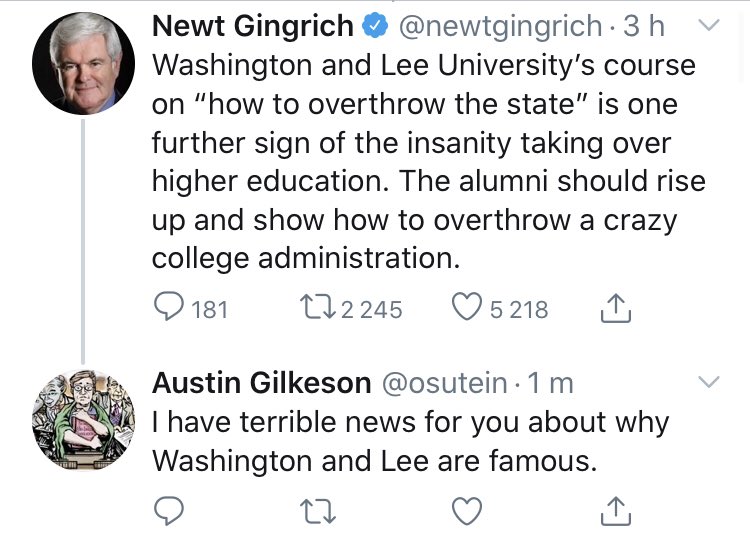Share Newt Gingrich's tweet

point(616,308)
